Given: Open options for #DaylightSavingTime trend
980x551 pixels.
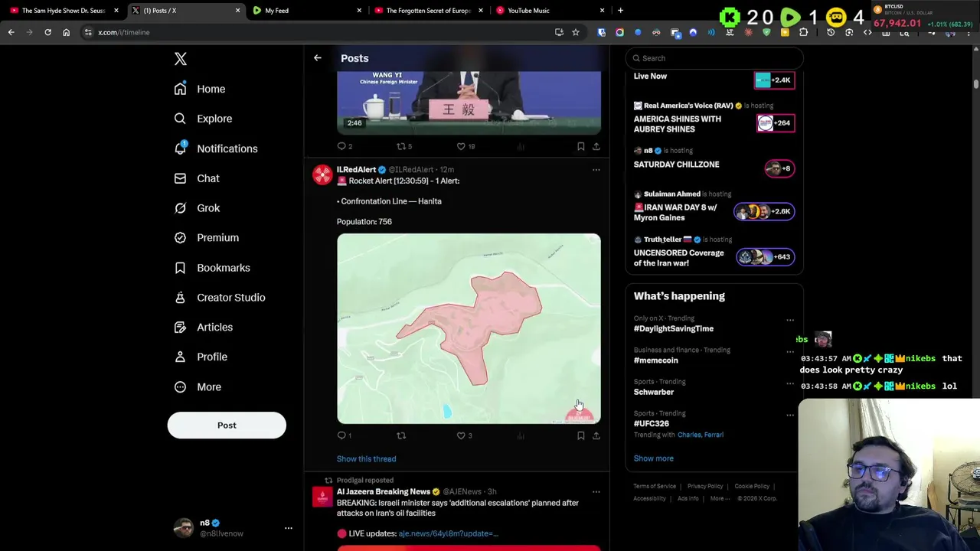Looking at the screenshot, I should coord(790,320).
